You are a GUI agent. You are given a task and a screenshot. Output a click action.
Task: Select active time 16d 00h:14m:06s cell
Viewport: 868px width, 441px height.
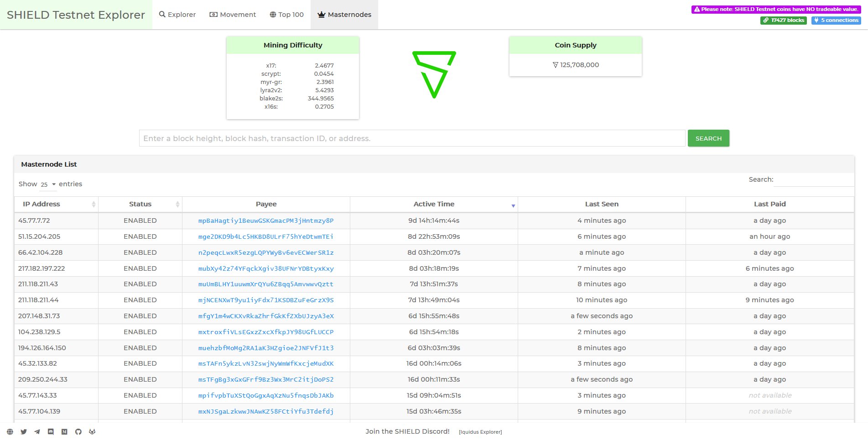click(x=434, y=363)
